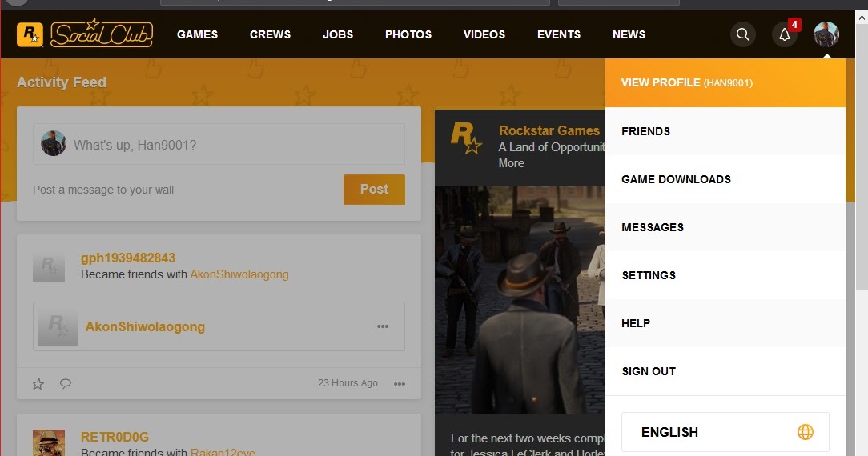Select Messages from the account menu

click(725, 227)
